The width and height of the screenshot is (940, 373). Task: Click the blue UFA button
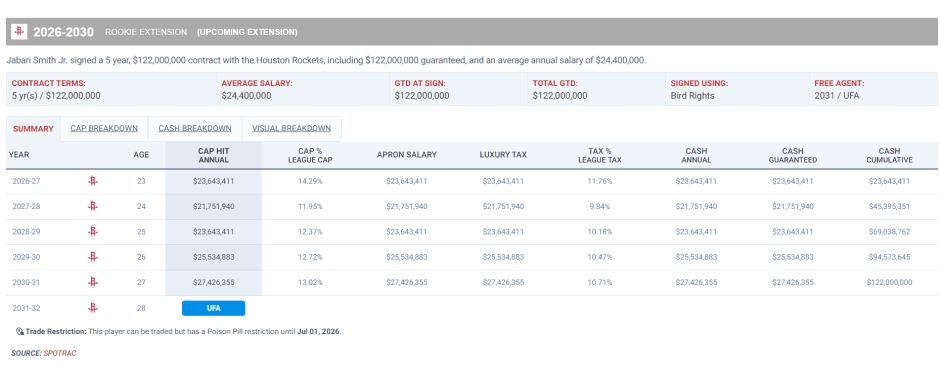[x=213, y=308]
